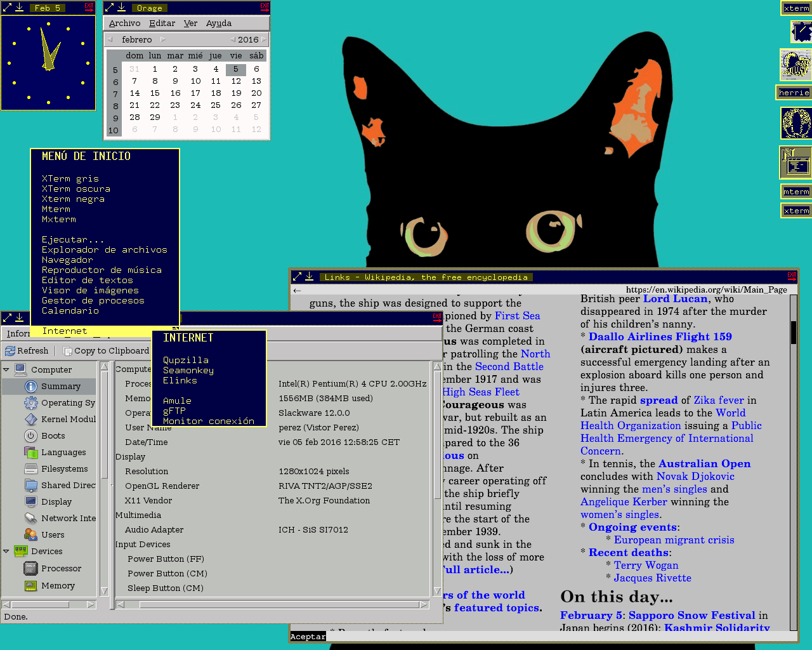Viewport: 812px width, 650px height.
Task: Open Languages icon in sidebar
Action: click(x=31, y=452)
